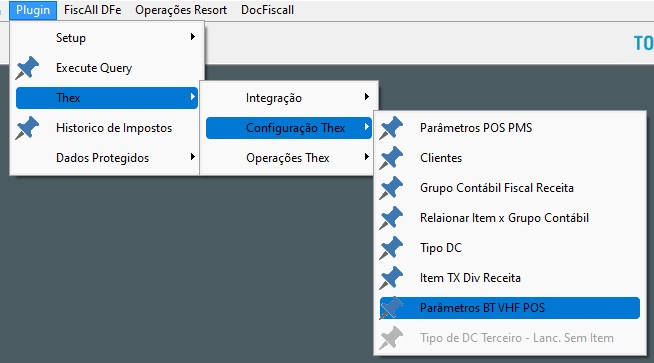Open the FiscAll DFe menu
This screenshot has width=654, height=363.
point(93,10)
